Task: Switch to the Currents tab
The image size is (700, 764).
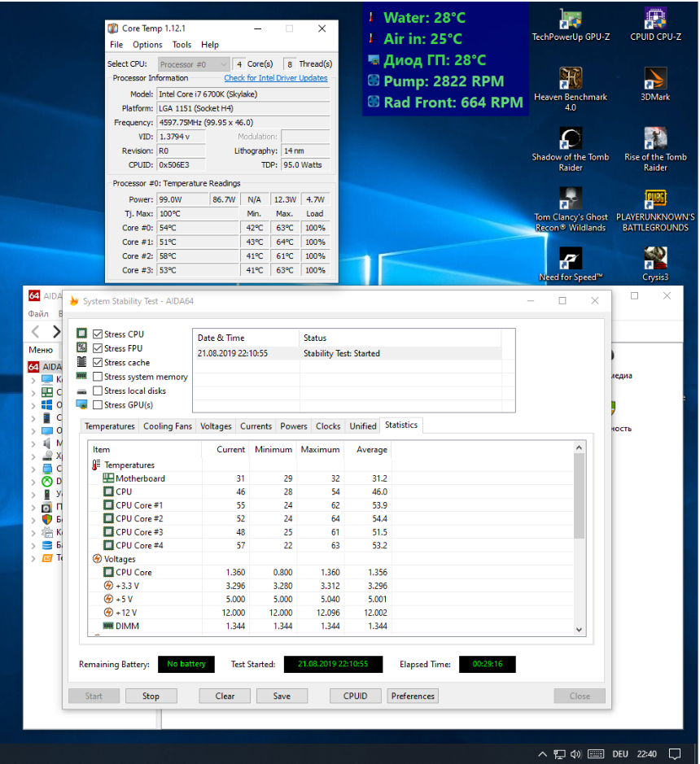Action: pos(256,426)
